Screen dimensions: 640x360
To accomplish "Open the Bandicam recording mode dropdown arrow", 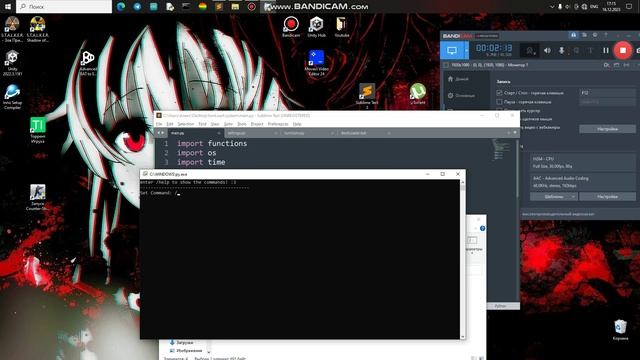I will point(467,51).
